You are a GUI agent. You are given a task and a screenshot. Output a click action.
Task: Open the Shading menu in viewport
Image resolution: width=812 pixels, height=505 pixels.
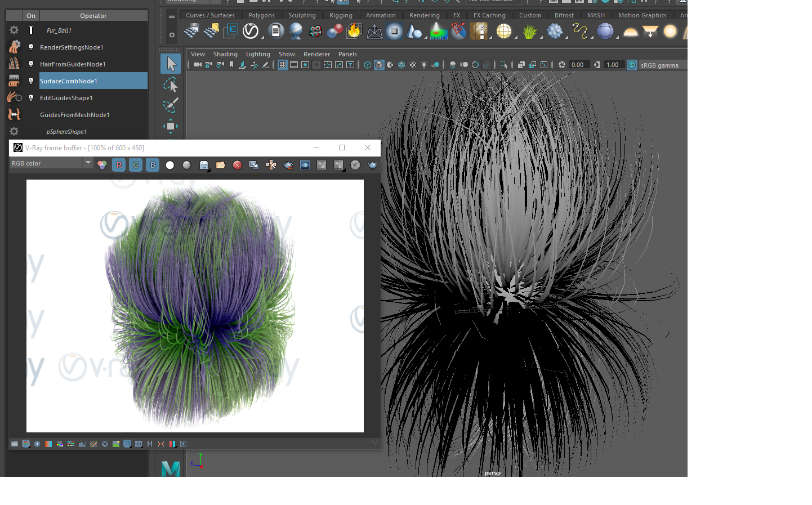[225, 54]
